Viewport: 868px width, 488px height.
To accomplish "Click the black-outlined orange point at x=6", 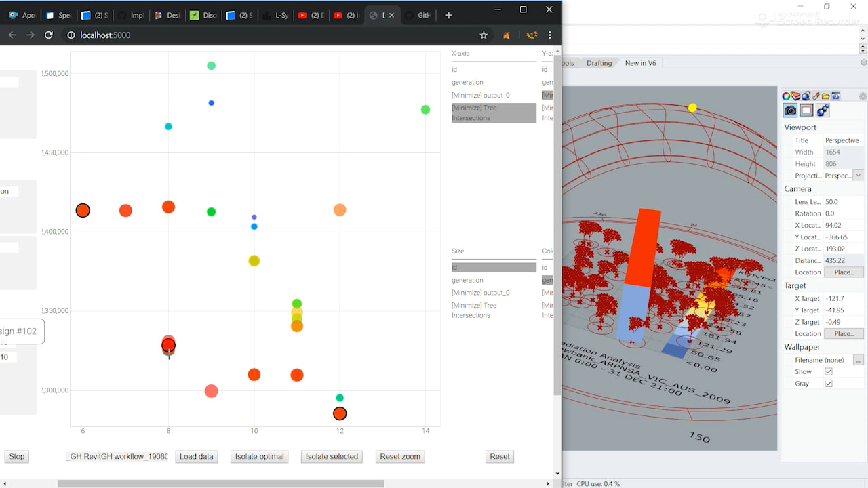I will [x=83, y=211].
